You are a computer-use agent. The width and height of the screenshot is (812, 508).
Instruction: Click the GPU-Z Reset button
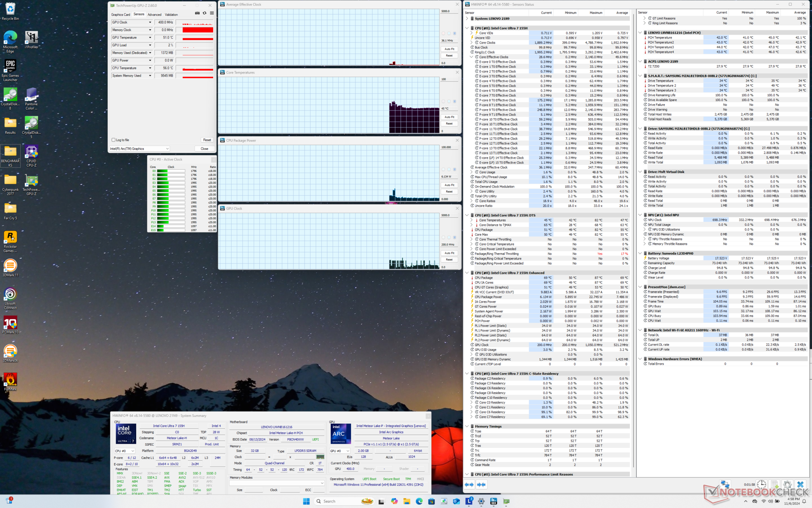coord(207,140)
